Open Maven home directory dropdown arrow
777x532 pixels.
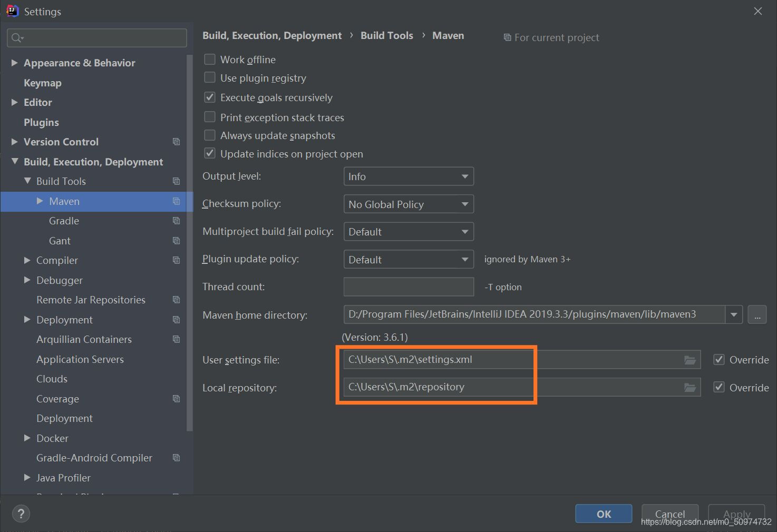coord(734,315)
